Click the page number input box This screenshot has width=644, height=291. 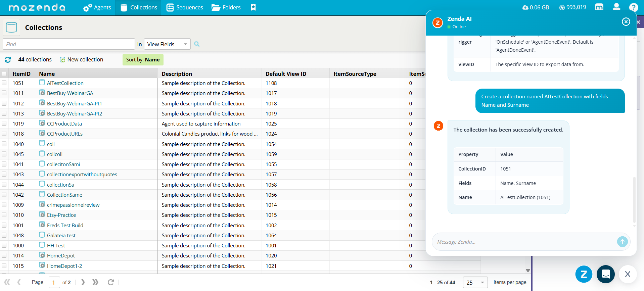(54, 282)
